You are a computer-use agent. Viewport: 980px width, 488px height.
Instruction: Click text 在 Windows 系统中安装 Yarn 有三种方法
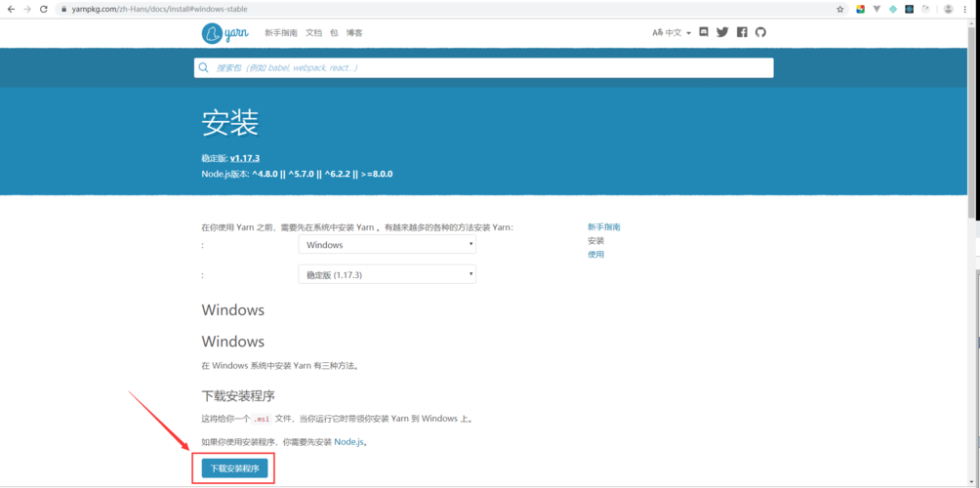point(280,366)
